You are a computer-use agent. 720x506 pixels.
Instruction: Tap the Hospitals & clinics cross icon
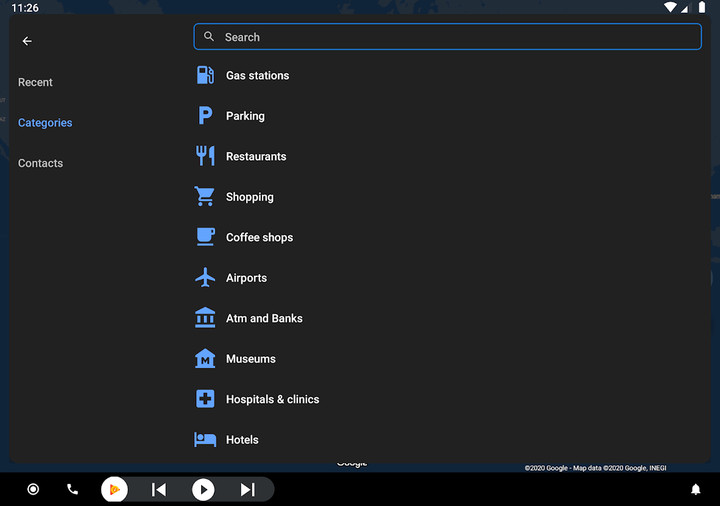tap(205, 399)
